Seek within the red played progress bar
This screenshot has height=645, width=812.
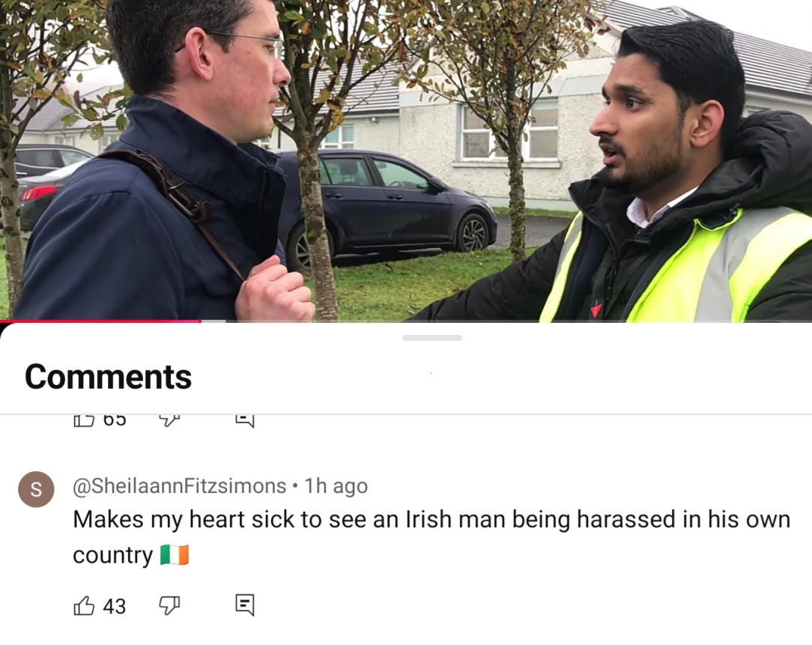click(x=100, y=321)
